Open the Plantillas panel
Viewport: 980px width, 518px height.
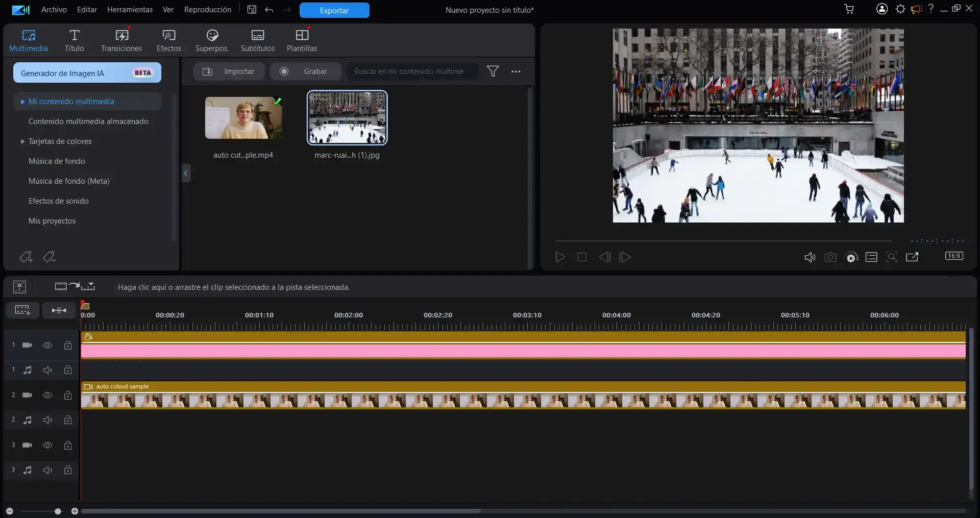302,40
